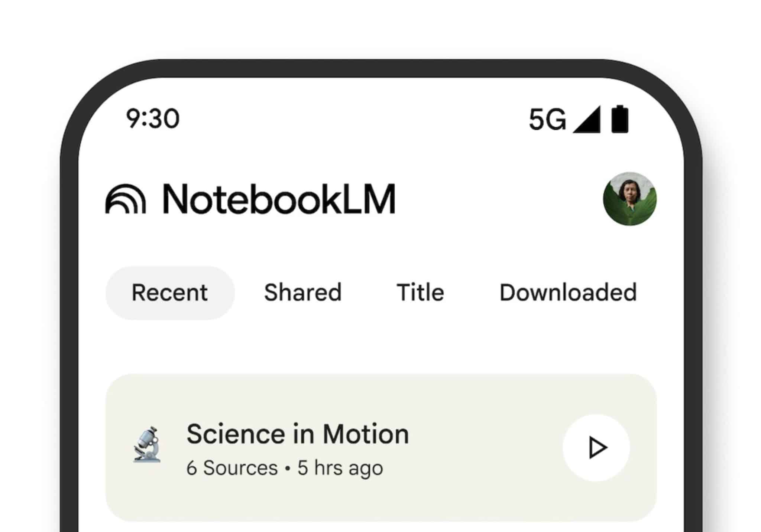Click the NotebookLM title text
This screenshot has width=761, height=532.
pos(279,199)
